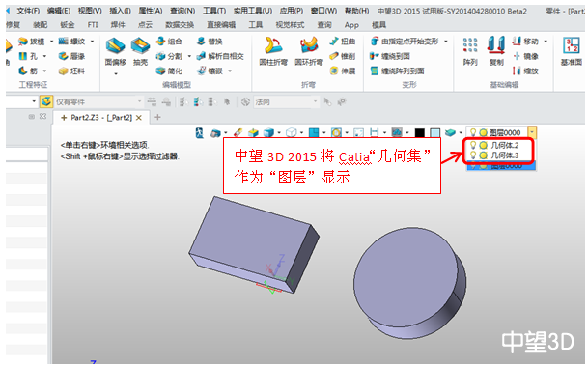The width and height of the screenshot is (588, 367).
Task: Select the 缩放 (Scale) tool
Action: (x=525, y=71)
